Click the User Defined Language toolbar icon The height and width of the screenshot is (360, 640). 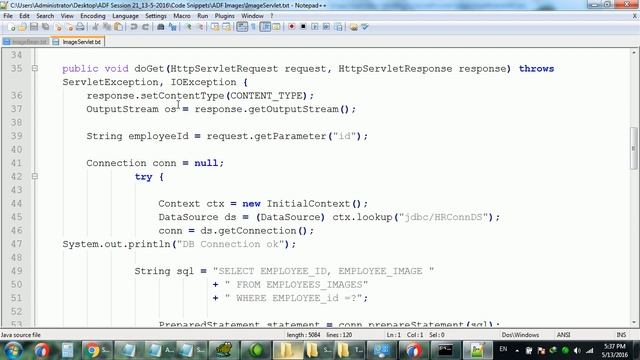pos(276,27)
